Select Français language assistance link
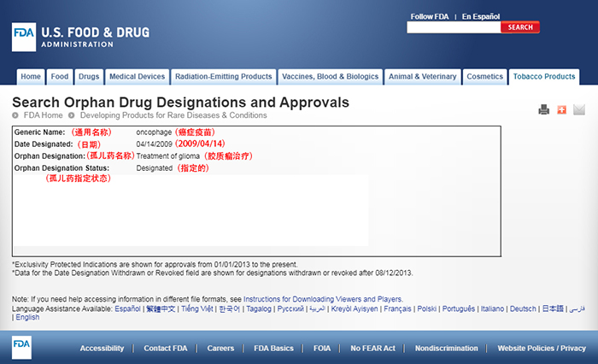The width and height of the screenshot is (598, 364). tap(397, 308)
